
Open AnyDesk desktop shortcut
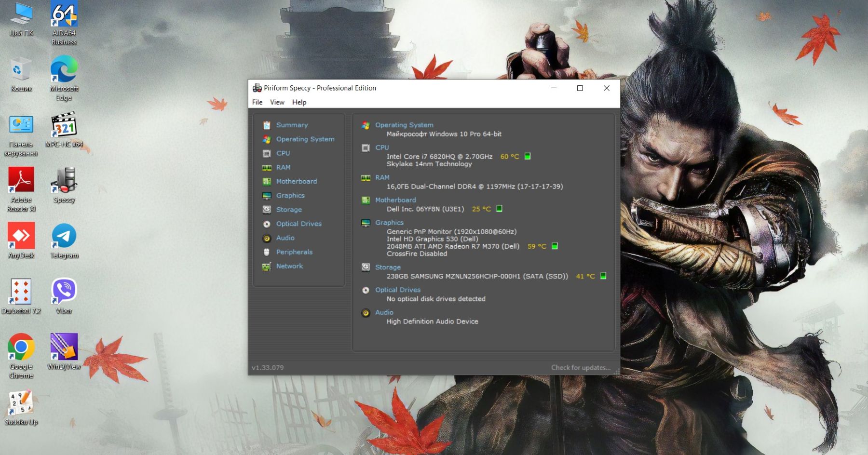click(21, 241)
